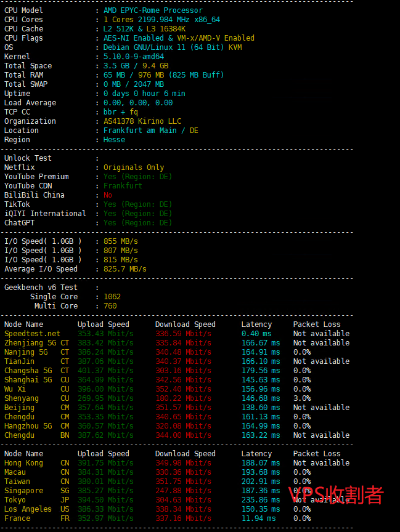Screen dimensions: 400x532
Task: Click the Geekbench Multi Core score 760
Action: (110, 306)
